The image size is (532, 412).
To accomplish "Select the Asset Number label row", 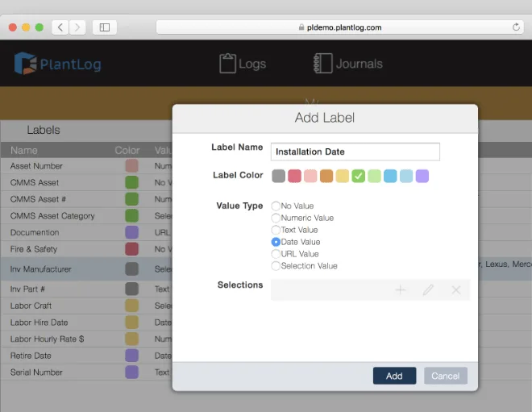I will click(x=86, y=166).
